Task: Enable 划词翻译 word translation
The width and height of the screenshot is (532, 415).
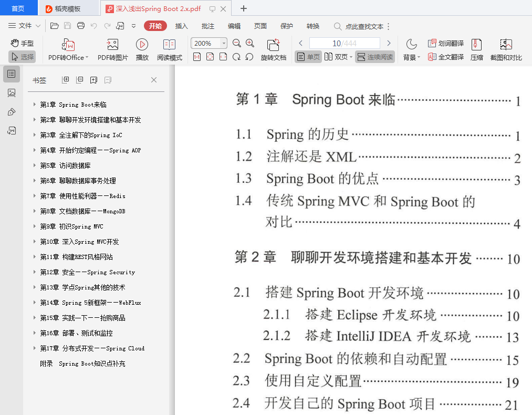Action: [x=446, y=43]
